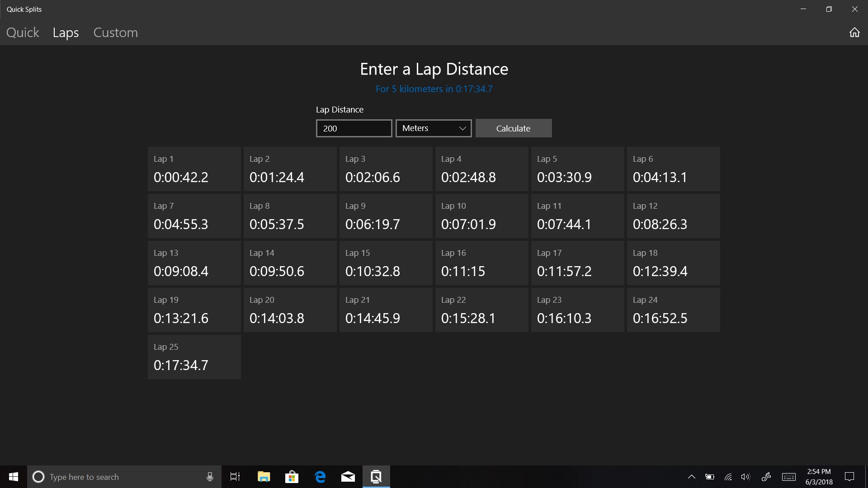
Task: Open the Quick tab
Action: 23,33
